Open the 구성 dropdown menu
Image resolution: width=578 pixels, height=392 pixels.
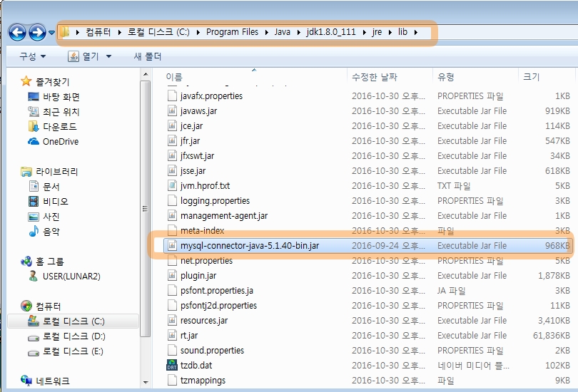tap(32, 56)
